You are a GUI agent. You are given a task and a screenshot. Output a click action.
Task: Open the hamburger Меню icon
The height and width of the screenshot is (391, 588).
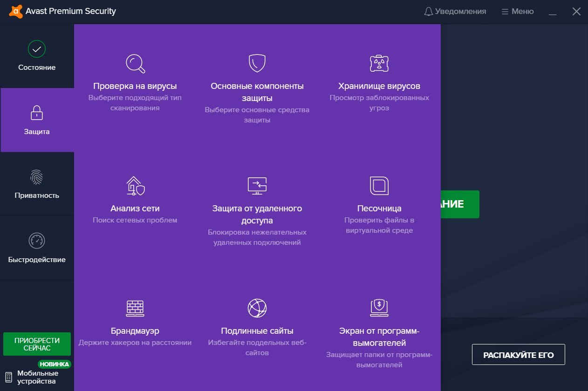(505, 12)
